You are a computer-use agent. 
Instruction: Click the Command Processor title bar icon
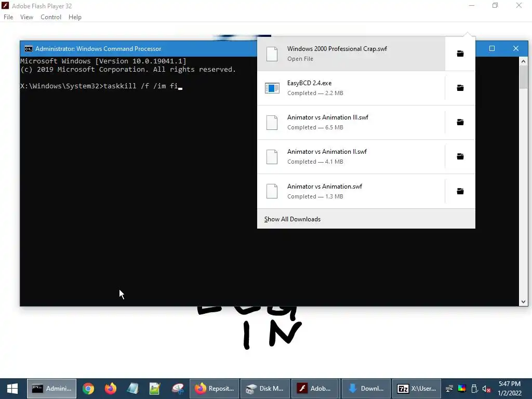tap(29, 49)
